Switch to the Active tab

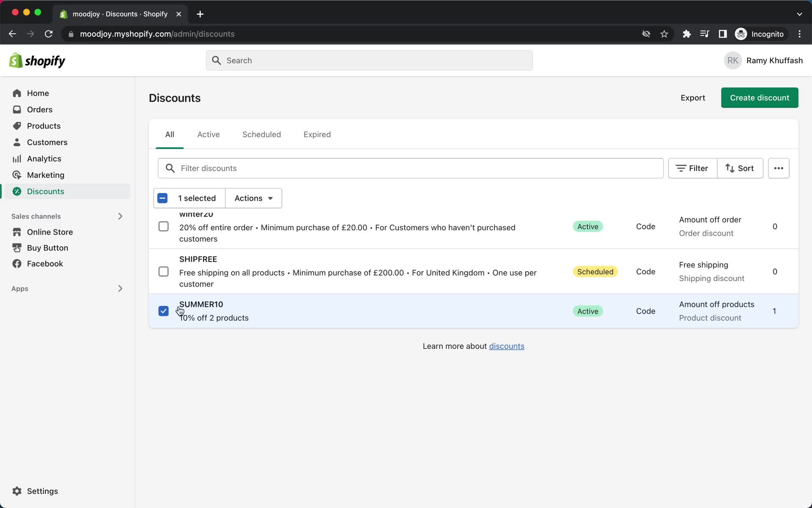tap(208, 135)
